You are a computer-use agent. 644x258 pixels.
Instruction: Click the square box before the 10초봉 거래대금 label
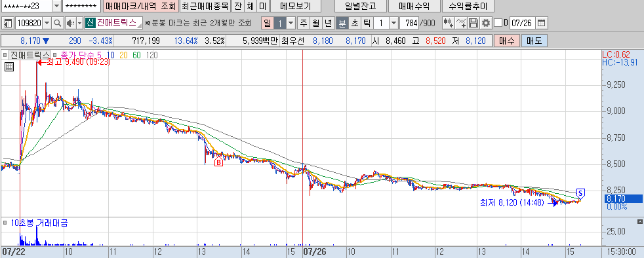tap(5, 223)
